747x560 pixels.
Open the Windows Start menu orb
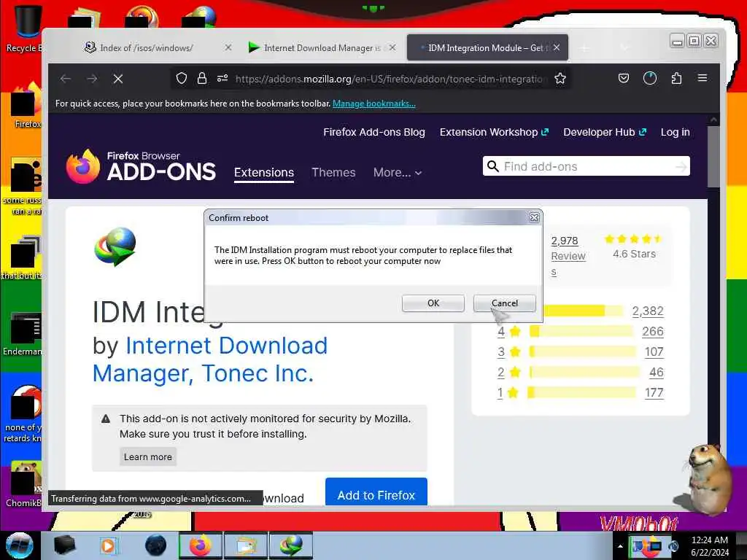(x=20, y=545)
